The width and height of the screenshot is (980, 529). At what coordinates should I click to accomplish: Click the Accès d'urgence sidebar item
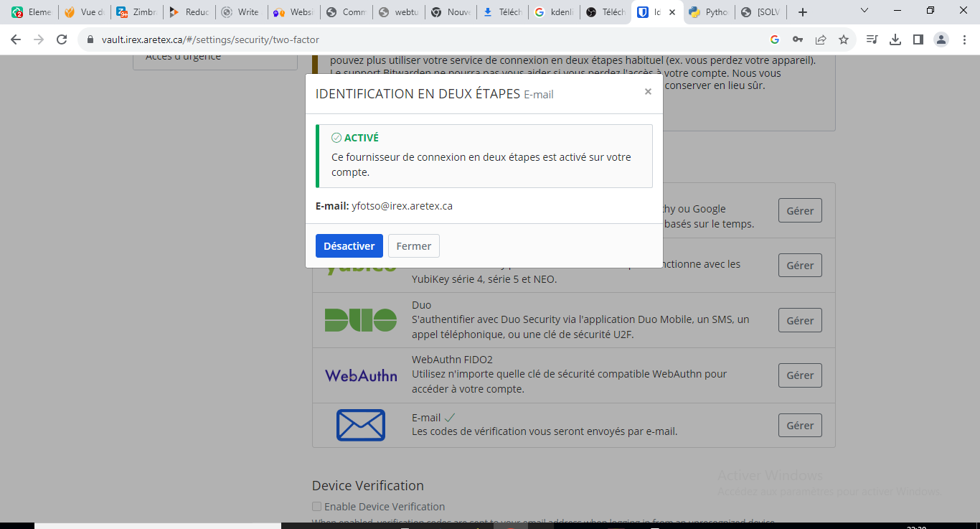click(x=215, y=60)
